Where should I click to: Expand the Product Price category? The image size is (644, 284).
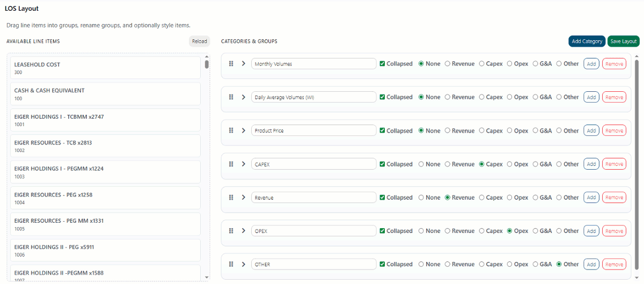point(243,130)
